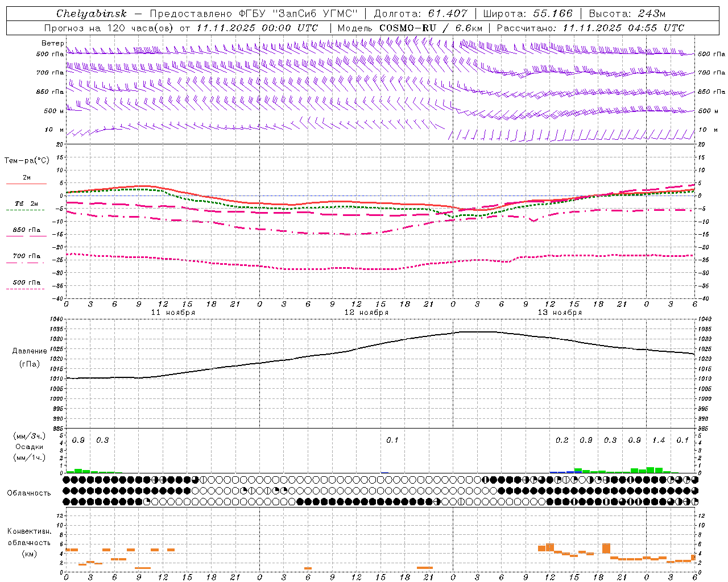
Task: Click the 0.2 precipitation total value
Action: tap(562, 440)
